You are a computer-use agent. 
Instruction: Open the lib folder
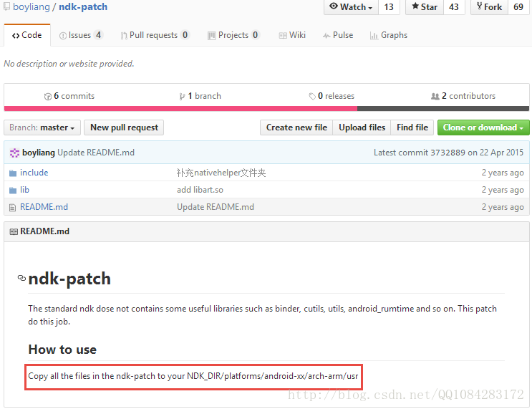(24, 190)
